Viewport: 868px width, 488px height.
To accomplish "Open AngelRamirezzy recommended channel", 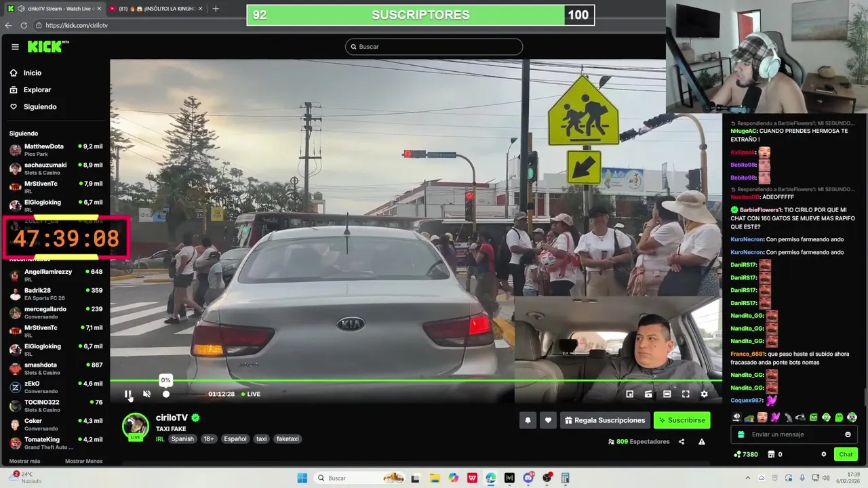I will (56, 274).
